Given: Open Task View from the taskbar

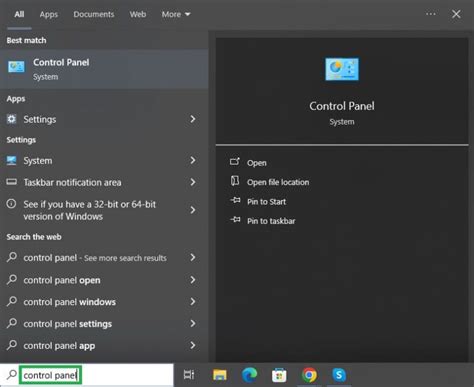Looking at the screenshot, I should click(189, 375).
